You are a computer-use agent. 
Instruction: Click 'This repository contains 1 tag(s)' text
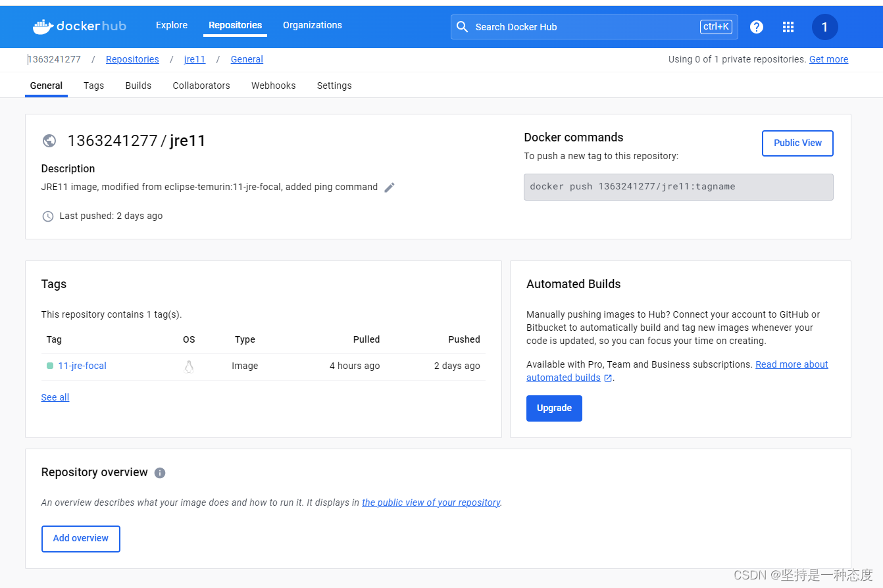[x=111, y=314]
